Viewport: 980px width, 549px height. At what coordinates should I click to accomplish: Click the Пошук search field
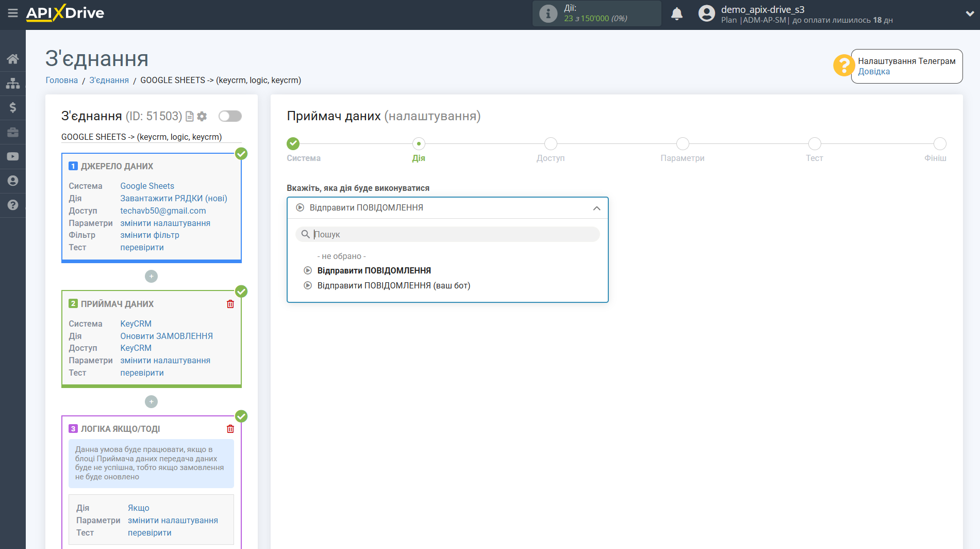pos(447,234)
